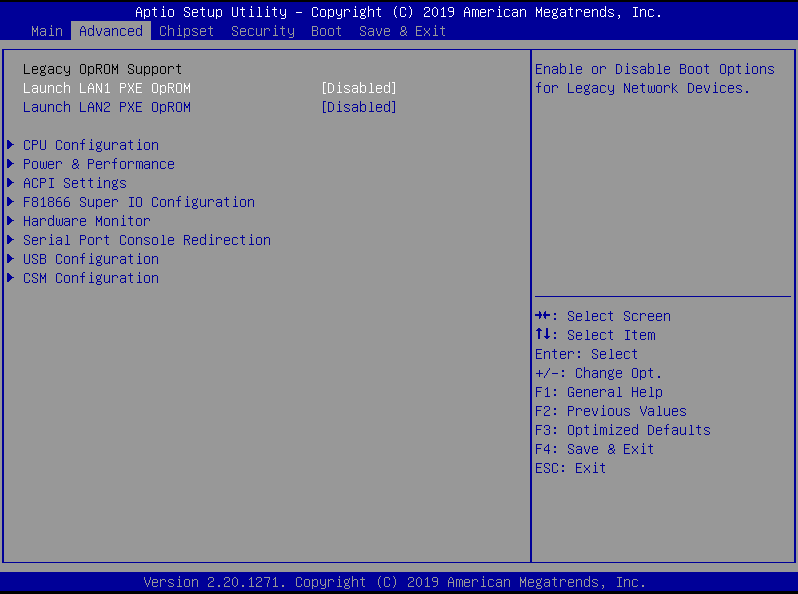Click the arrow beside ACPI Settings
The width and height of the screenshot is (798, 594).
coord(11,183)
